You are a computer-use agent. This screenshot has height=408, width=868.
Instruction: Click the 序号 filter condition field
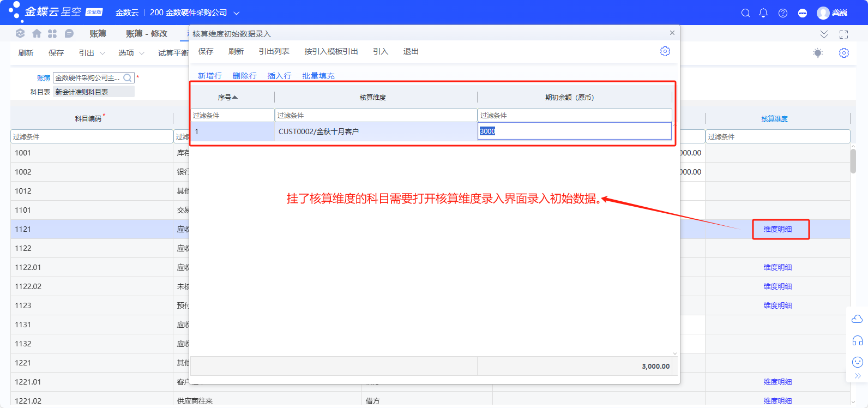232,115
